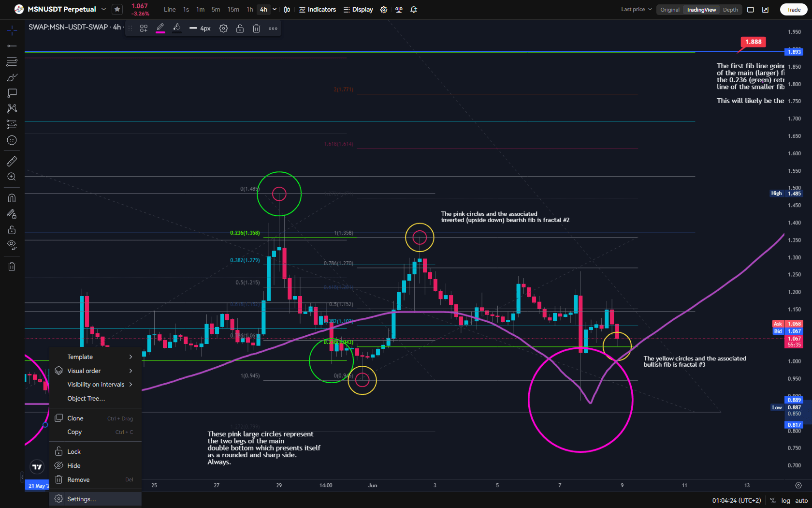812x508 pixels.
Task: Open Object Tree from context menu
Action: (x=95, y=399)
